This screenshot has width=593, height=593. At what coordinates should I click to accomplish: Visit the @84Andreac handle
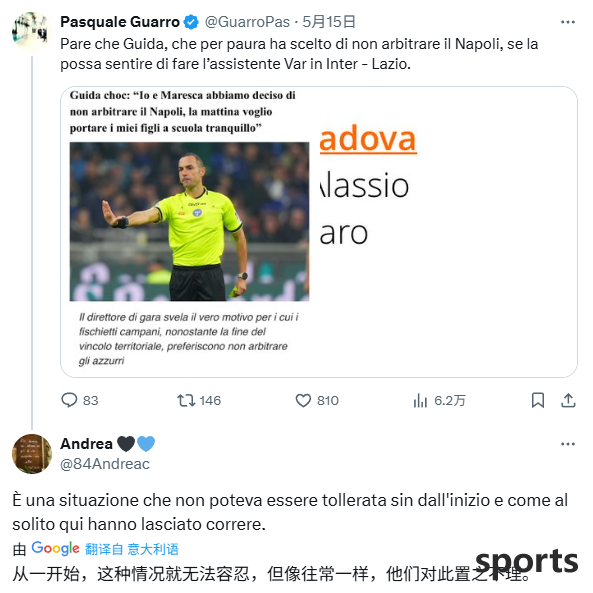click(105, 464)
